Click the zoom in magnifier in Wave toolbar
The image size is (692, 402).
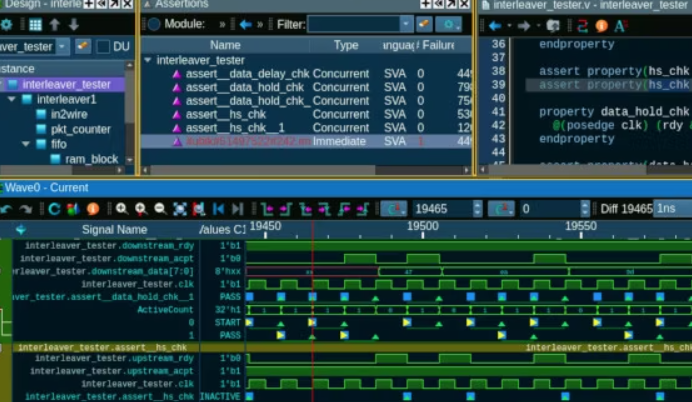121,209
